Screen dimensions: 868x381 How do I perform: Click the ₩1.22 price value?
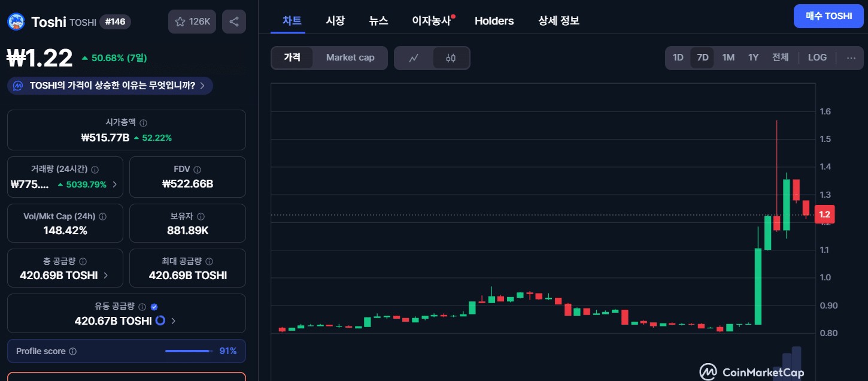coord(40,58)
